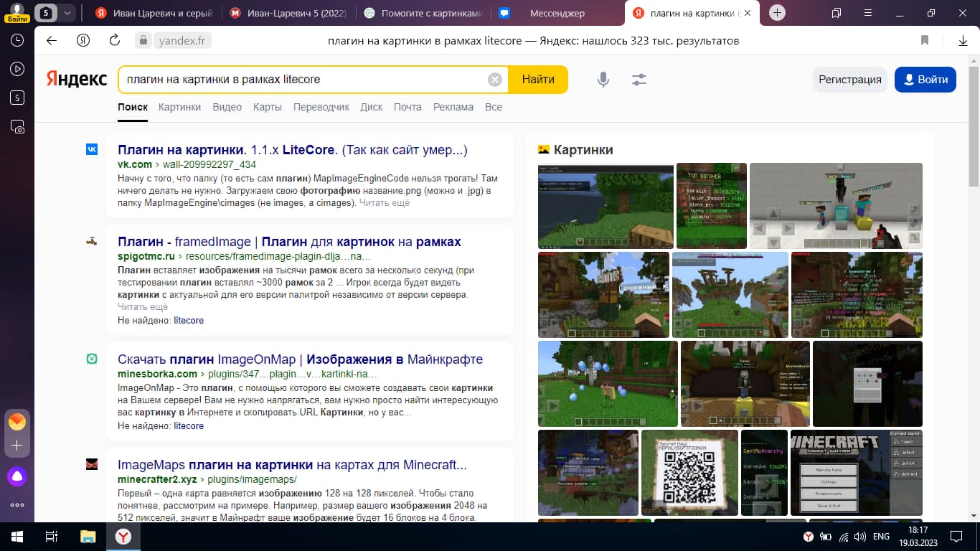
Task: Select the Почта search category
Action: pos(407,107)
